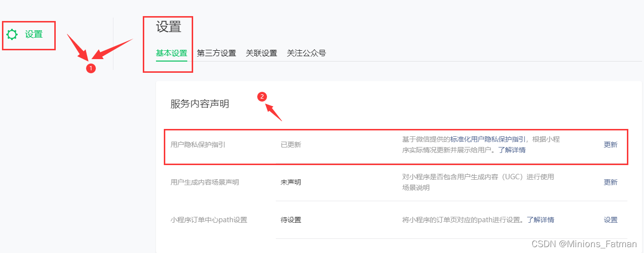This screenshot has width=644, height=253.
Task: Click the 服务内容声明 section heading
Action: [200, 104]
